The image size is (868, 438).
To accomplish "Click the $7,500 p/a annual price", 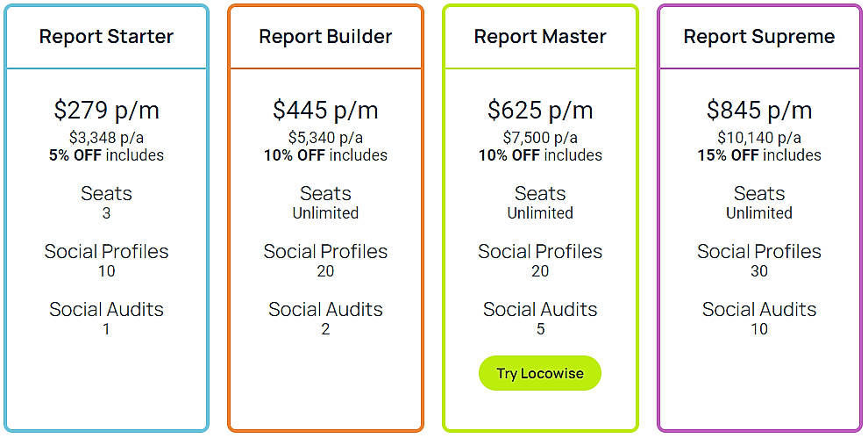I will [540, 138].
